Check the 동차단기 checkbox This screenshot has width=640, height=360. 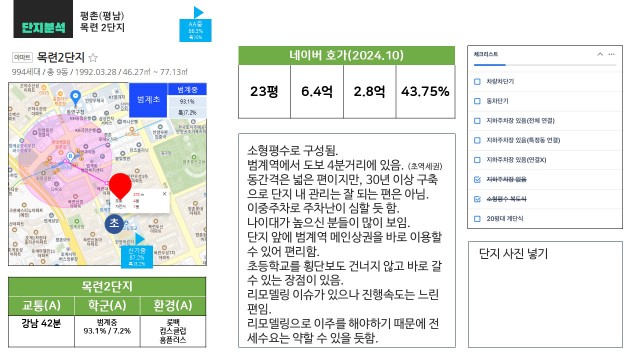click(477, 101)
